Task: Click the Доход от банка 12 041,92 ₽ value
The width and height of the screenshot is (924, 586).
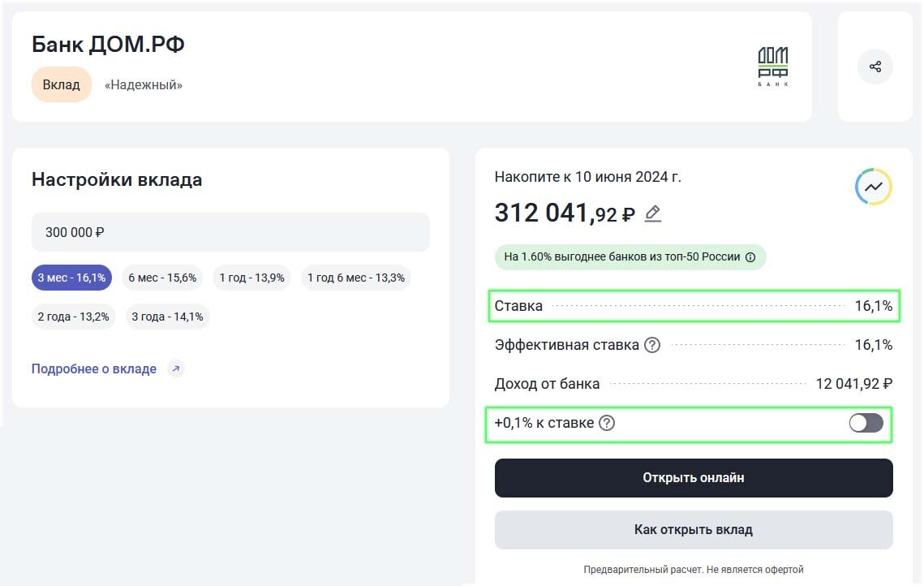Action: coord(854,384)
